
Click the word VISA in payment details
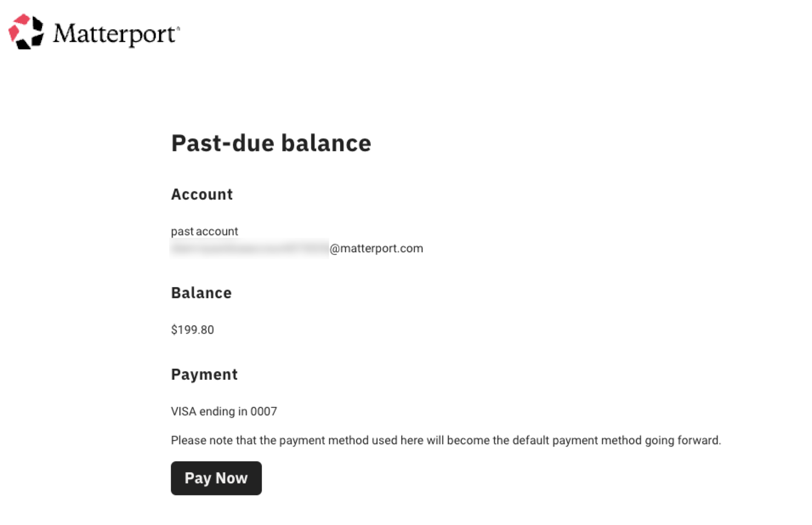pos(184,412)
